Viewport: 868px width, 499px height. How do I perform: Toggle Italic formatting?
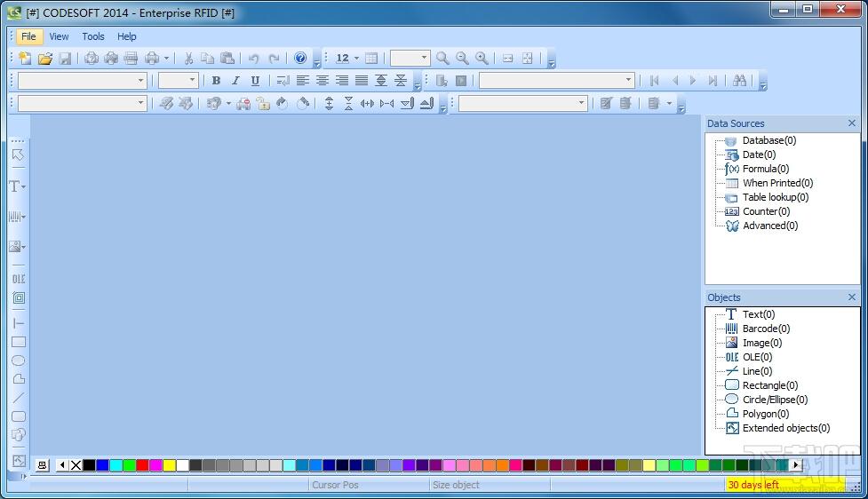coord(235,81)
